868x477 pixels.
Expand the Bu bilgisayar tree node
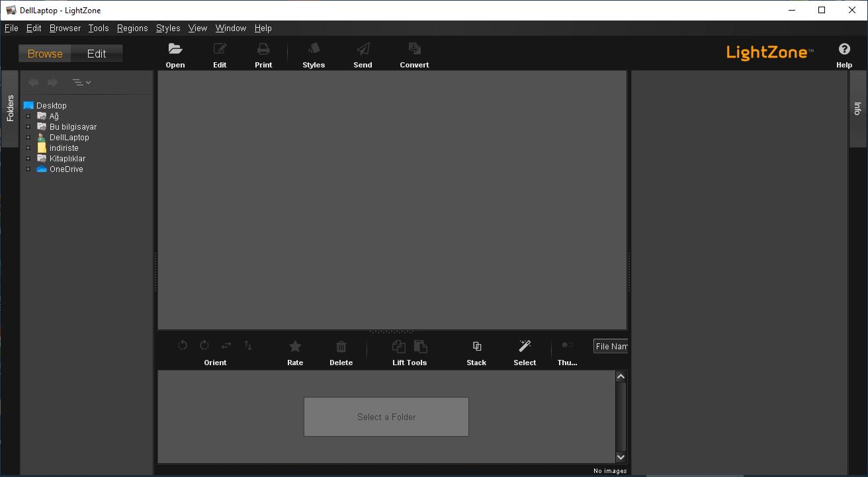(28, 127)
